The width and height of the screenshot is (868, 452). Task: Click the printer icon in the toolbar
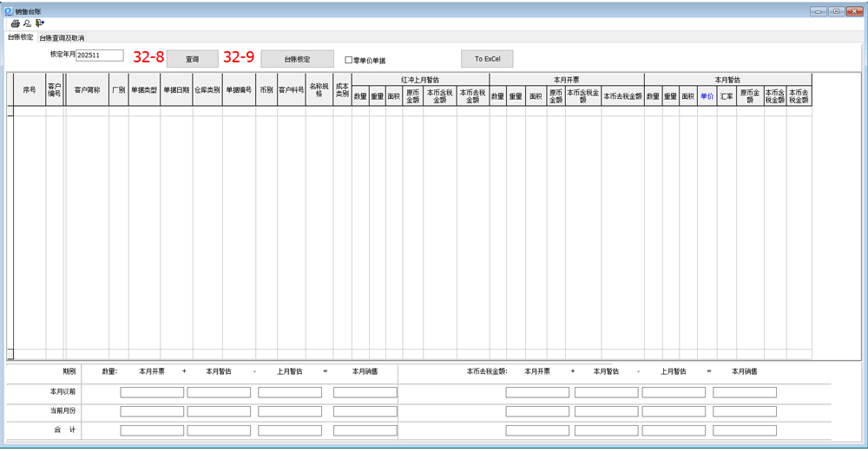[x=15, y=23]
